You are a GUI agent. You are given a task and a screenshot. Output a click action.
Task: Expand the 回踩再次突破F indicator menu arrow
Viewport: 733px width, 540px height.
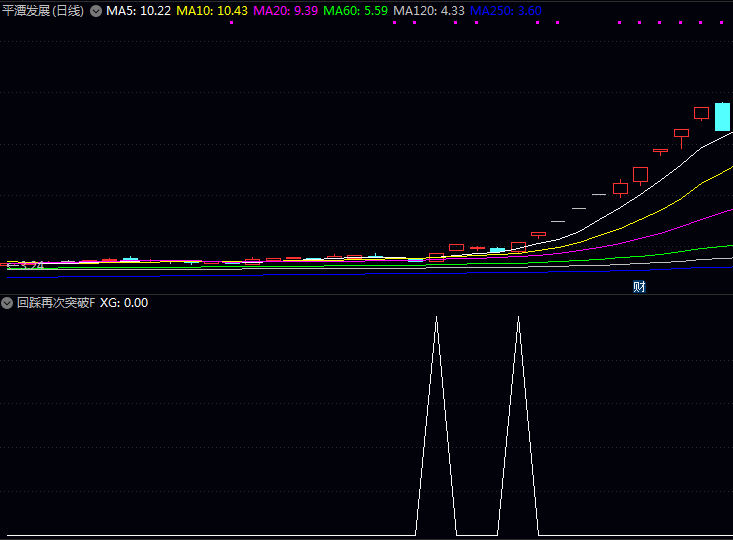(7, 302)
